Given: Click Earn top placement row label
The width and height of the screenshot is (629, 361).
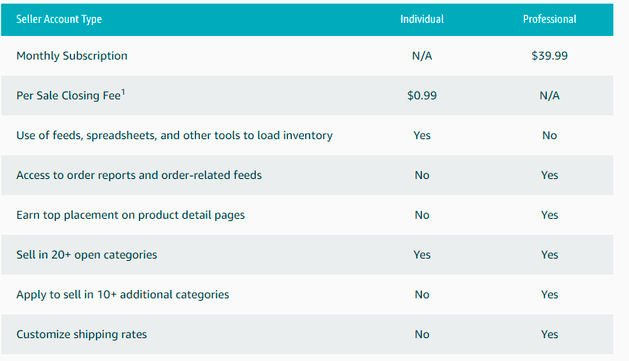Looking at the screenshot, I should point(130,215).
